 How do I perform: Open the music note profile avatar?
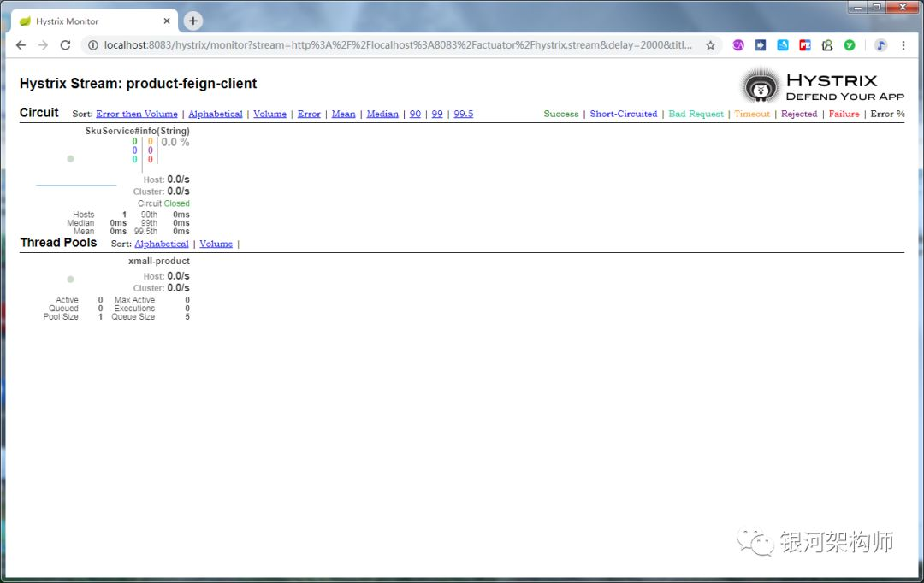pos(880,45)
